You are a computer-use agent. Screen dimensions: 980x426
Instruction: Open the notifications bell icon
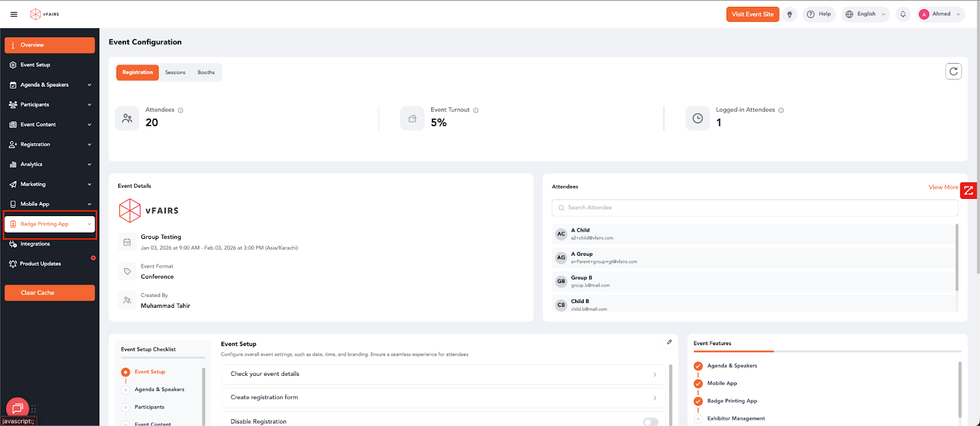[903, 14]
